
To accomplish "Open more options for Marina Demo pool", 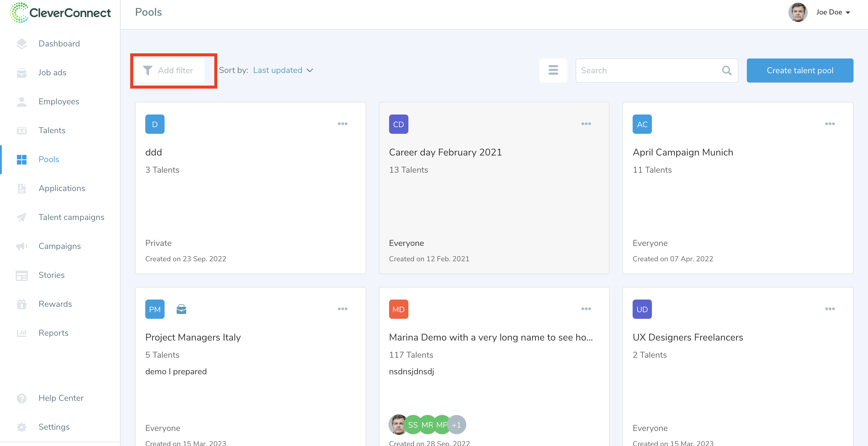I will tap(586, 309).
